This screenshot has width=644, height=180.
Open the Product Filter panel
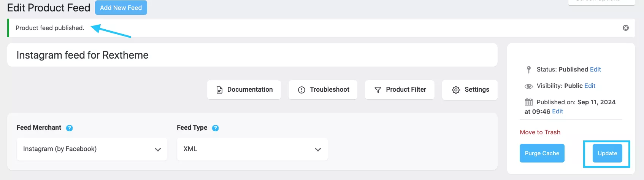coord(400,90)
